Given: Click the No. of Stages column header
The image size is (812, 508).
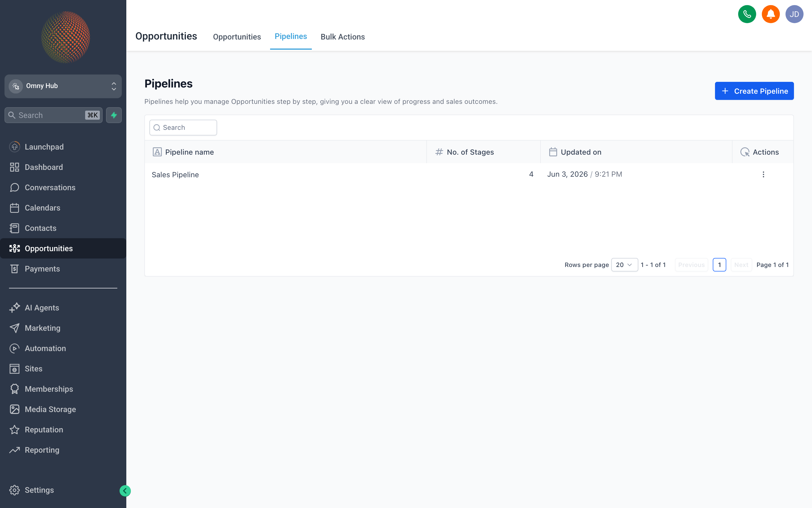Looking at the screenshot, I should coord(483,152).
